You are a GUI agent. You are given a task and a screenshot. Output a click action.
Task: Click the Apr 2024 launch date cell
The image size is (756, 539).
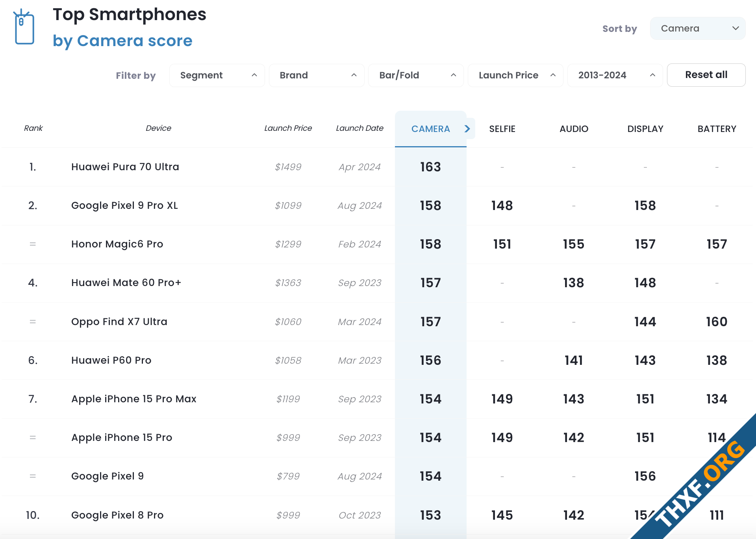[359, 167]
